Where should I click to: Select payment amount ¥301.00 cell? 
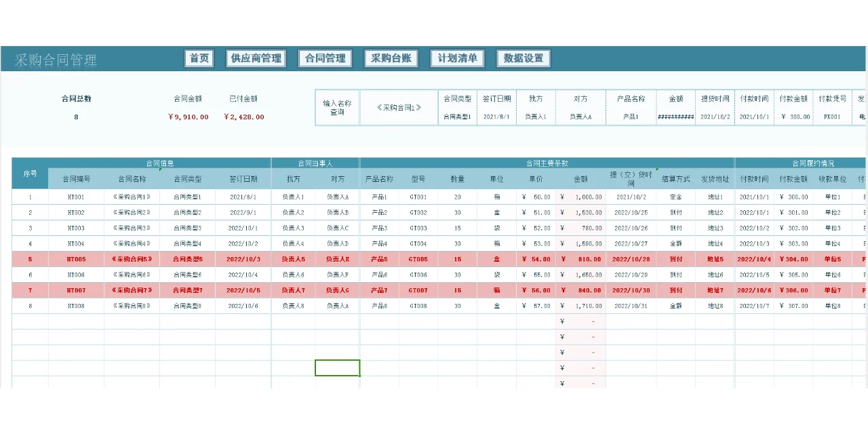[793, 212]
